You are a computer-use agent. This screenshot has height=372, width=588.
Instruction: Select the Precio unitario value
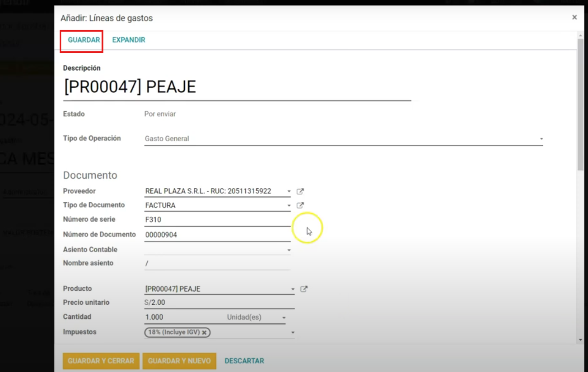point(212,302)
